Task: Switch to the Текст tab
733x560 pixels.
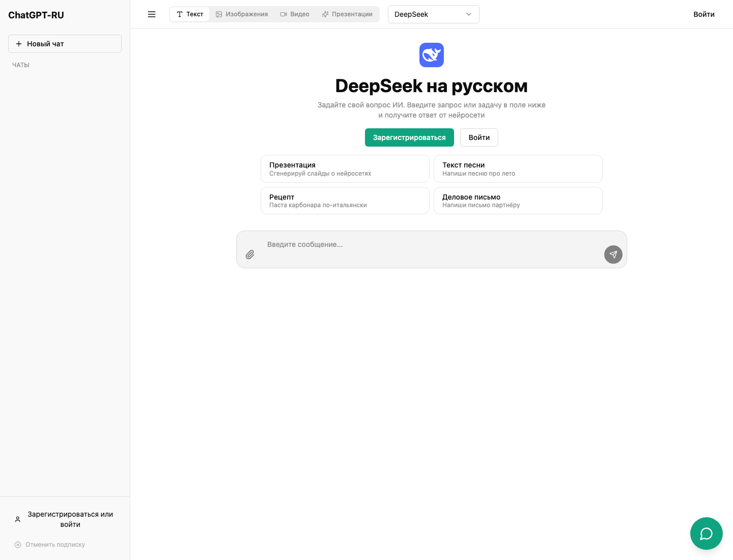Action: pyautogui.click(x=190, y=14)
